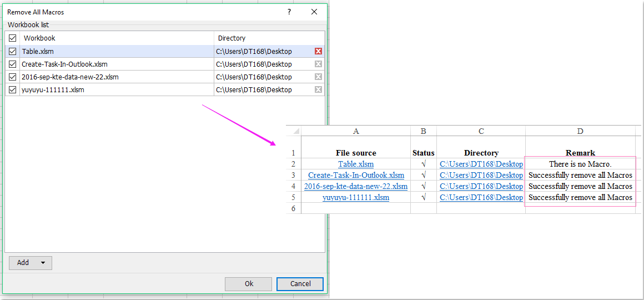Open the 2016-sep-kte-data-new-22.xlsm link in sheet
This screenshot has width=644, height=300.
pyautogui.click(x=356, y=186)
